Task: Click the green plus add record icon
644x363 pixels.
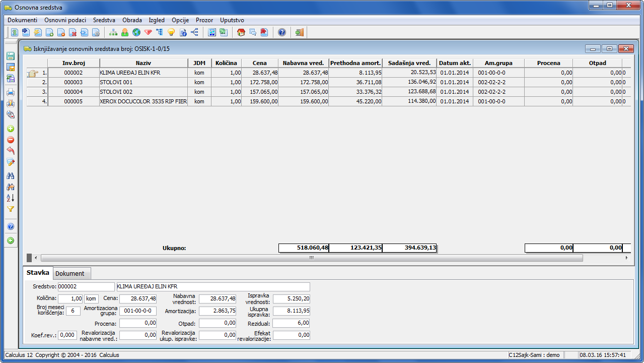Action: click(x=11, y=129)
